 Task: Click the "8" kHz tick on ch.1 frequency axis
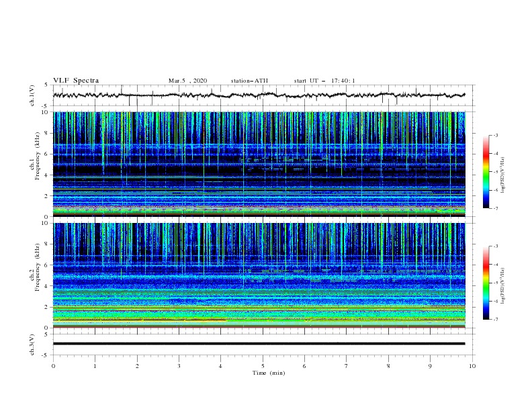coord(47,133)
